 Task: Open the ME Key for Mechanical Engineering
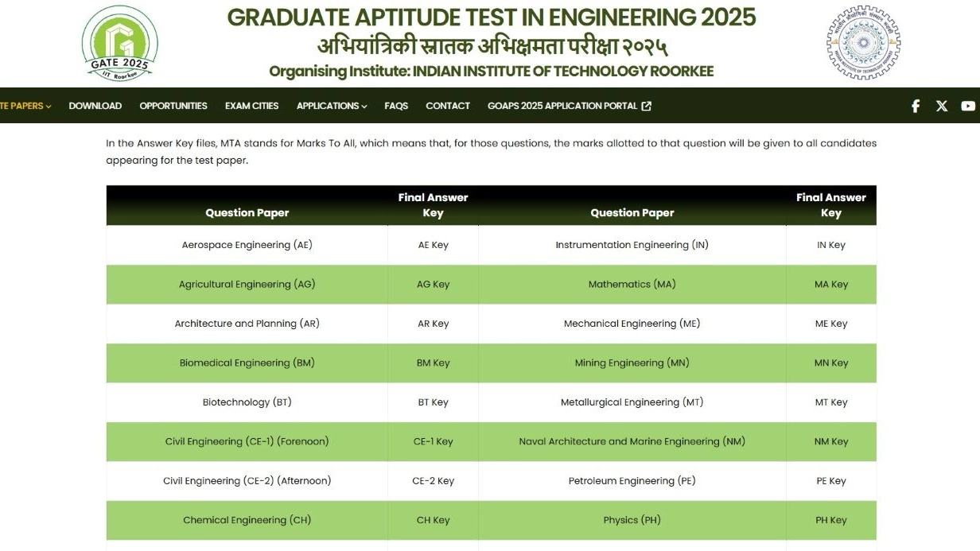pyautogui.click(x=831, y=324)
